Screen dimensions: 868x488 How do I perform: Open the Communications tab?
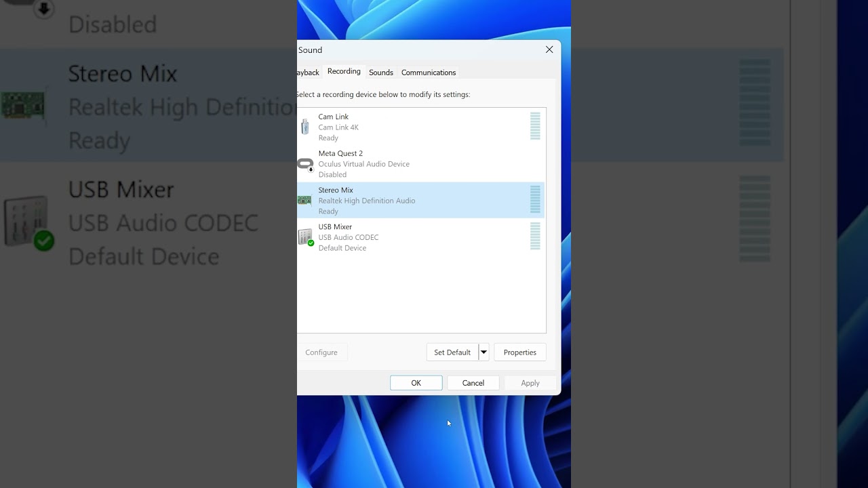point(429,73)
